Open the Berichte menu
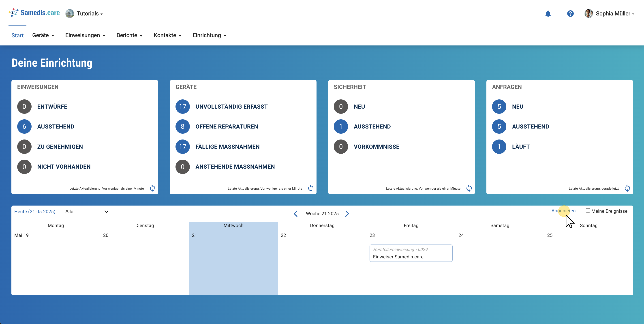Viewport: 644px width, 324px height. [130, 35]
